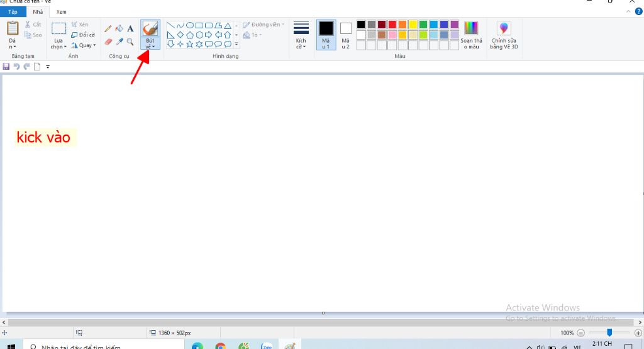Choose the Down arrow shape
Screen dimensions: 644x349
(x=170, y=44)
